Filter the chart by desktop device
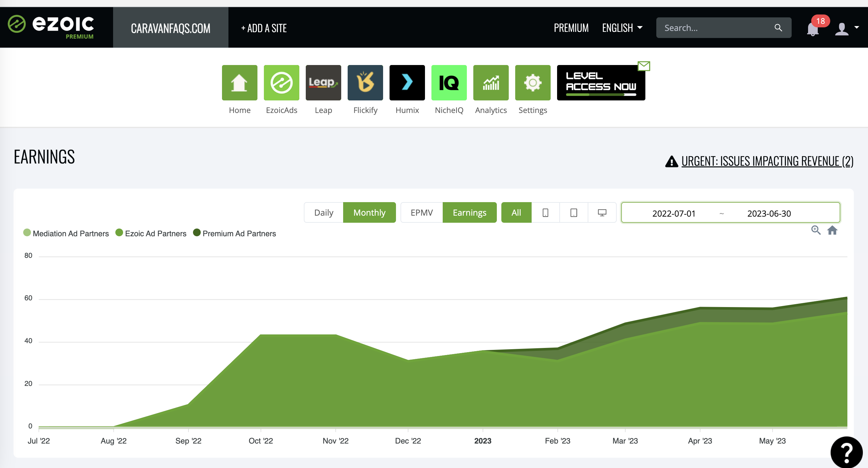Screen dimensions: 868x468 click(602, 212)
